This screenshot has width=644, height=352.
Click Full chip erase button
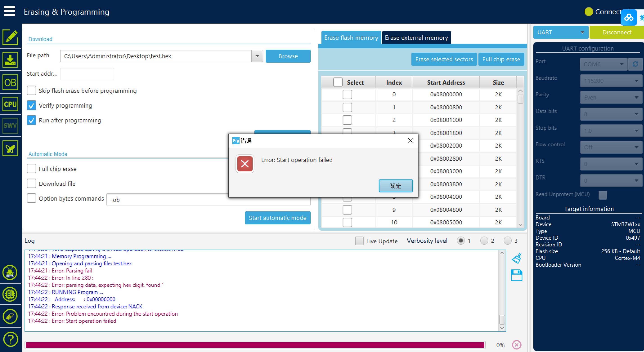point(501,59)
